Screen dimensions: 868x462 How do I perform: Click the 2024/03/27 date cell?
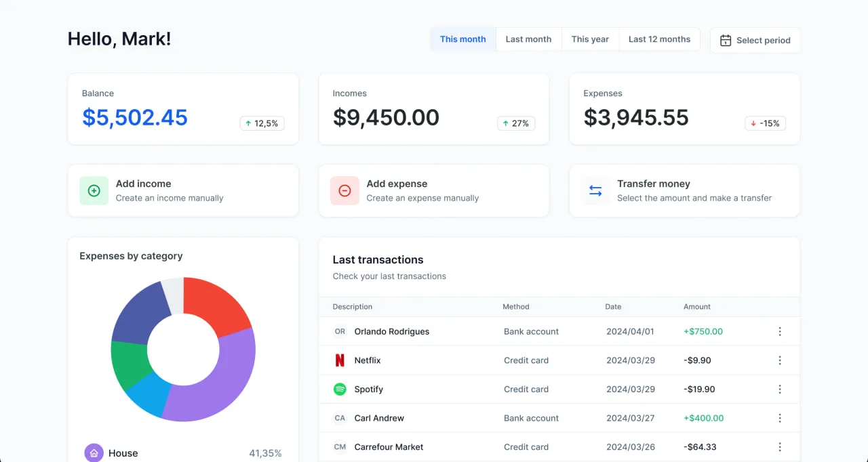click(631, 418)
